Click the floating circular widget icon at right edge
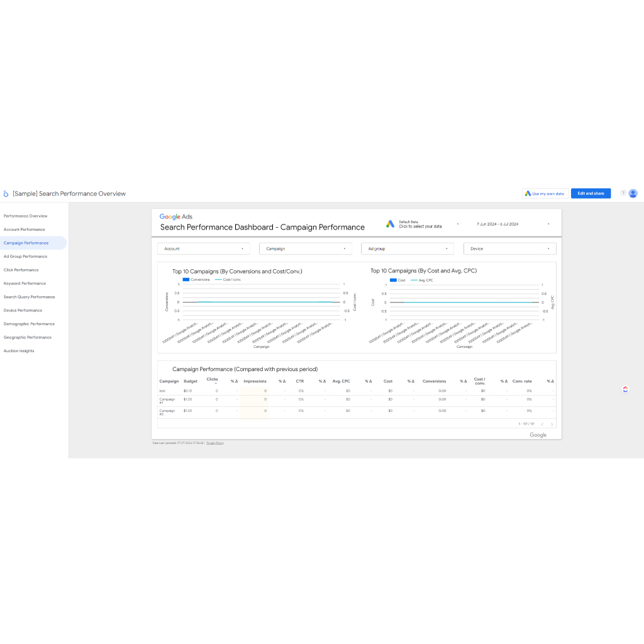The image size is (644, 644). 625,389
